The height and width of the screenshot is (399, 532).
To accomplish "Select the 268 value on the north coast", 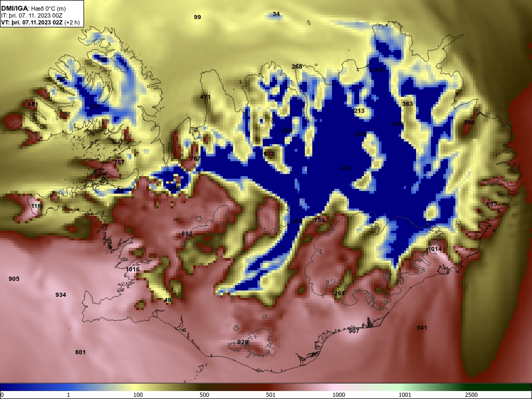I will [x=297, y=66].
